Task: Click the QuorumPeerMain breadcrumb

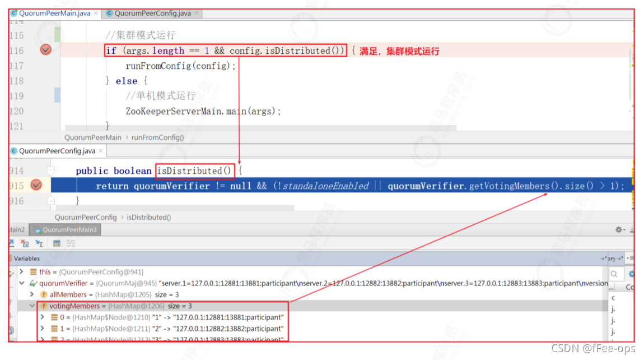Action: (93, 137)
